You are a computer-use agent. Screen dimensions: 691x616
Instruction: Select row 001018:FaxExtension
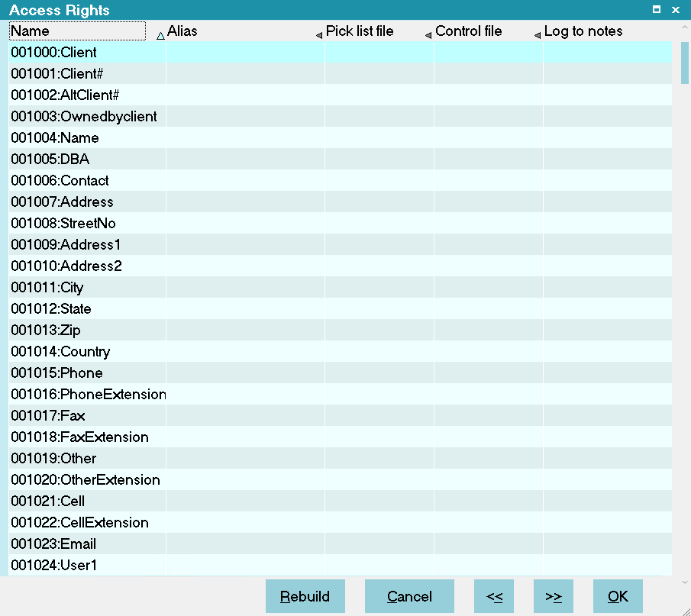click(341, 437)
